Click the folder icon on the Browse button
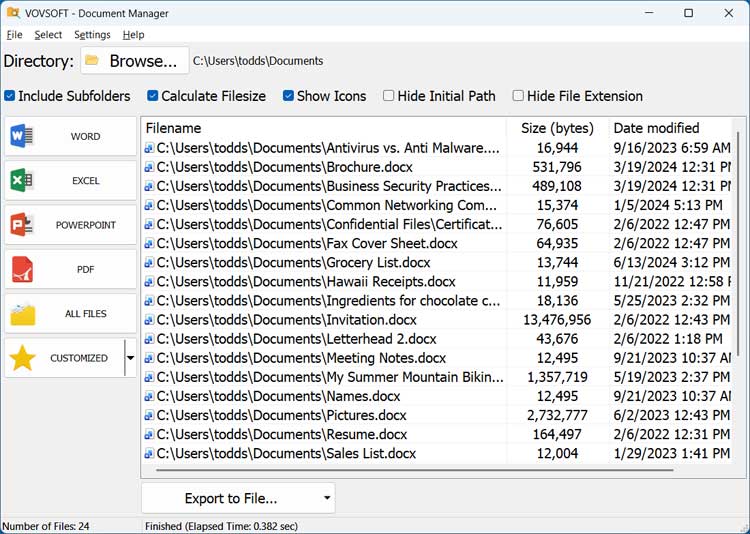Image resolution: width=750 pixels, height=534 pixels. [x=92, y=60]
